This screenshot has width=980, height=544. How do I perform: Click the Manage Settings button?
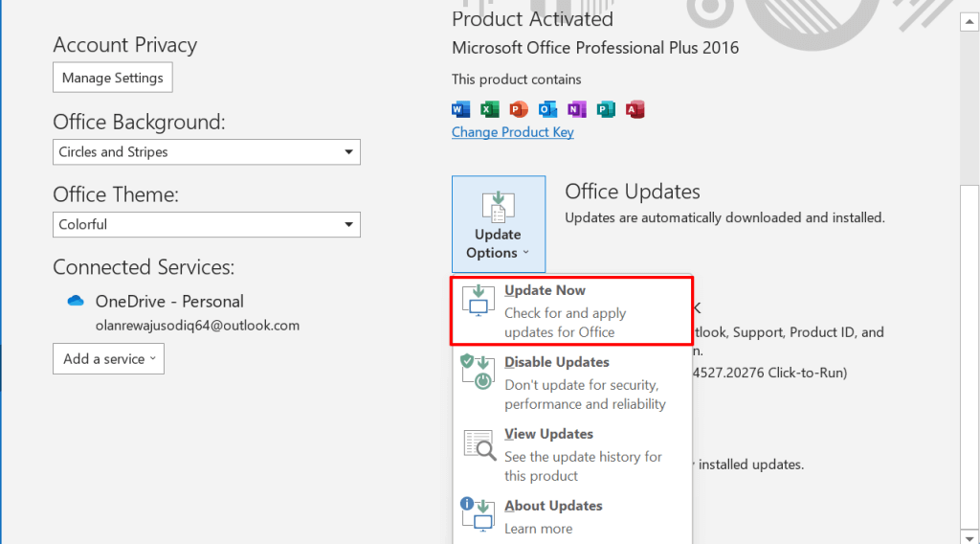point(113,79)
